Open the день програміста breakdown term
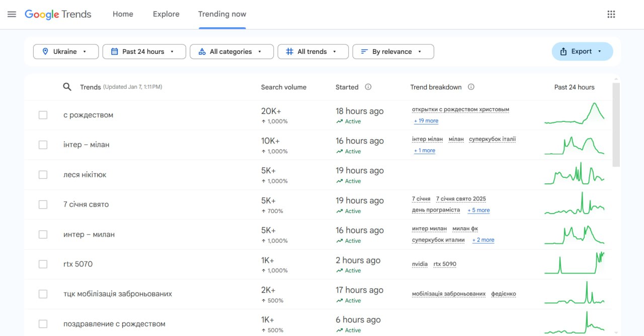 pyautogui.click(x=436, y=210)
